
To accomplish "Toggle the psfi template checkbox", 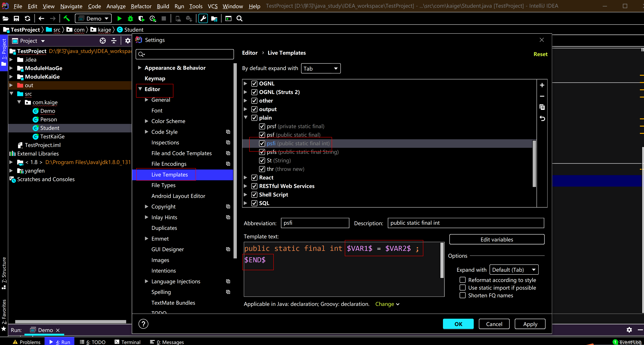I will pos(262,143).
